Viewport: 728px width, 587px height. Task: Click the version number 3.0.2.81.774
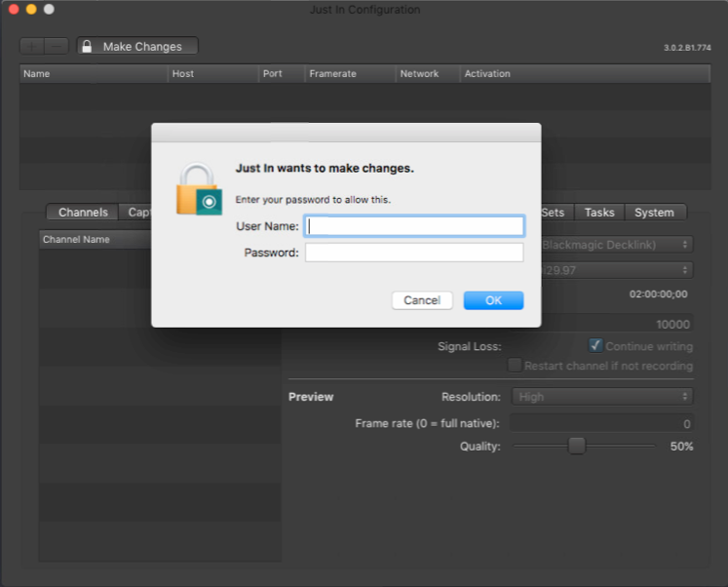coord(687,48)
